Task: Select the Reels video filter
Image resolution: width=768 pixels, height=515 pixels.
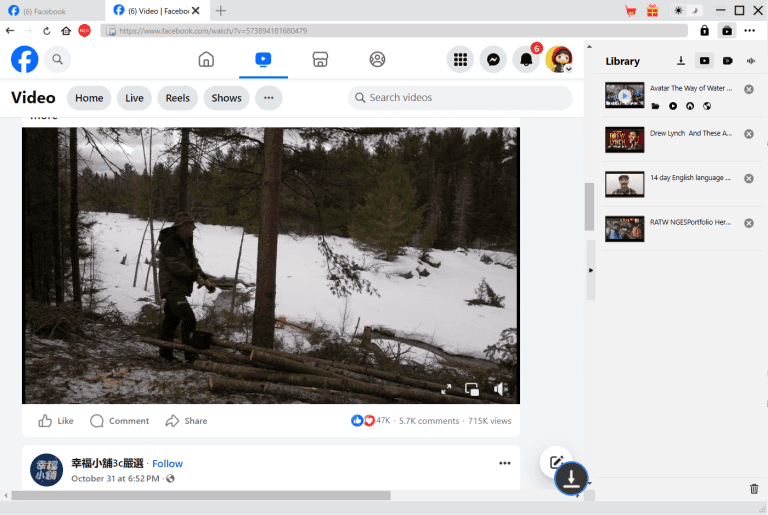Action: click(x=177, y=98)
